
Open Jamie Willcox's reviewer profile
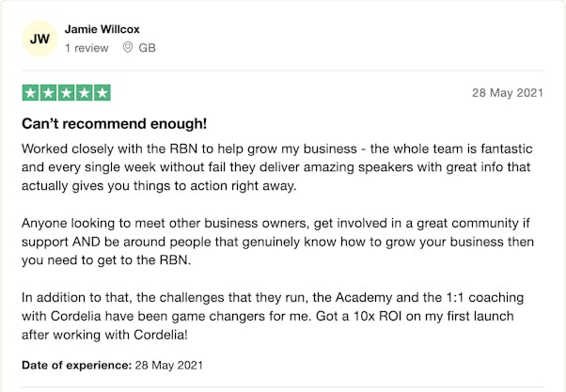click(x=102, y=29)
